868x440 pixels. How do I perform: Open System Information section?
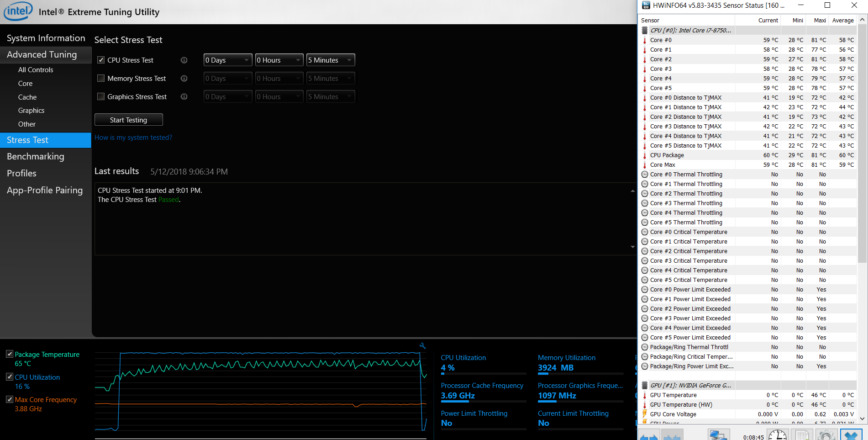click(x=46, y=38)
